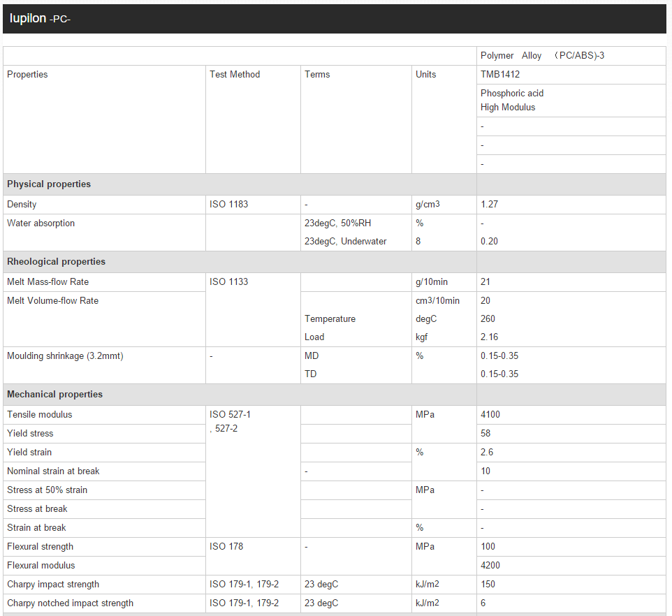Click the Test Method column header
The image size is (672, 616).
[x=235, y=75]
